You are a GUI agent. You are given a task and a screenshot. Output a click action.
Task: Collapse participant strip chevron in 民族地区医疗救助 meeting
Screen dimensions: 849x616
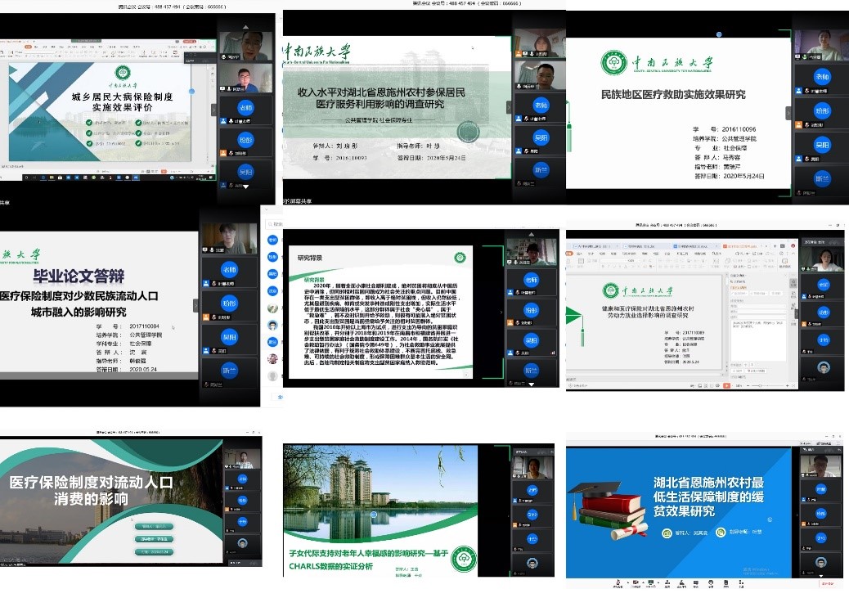[788, 113]
